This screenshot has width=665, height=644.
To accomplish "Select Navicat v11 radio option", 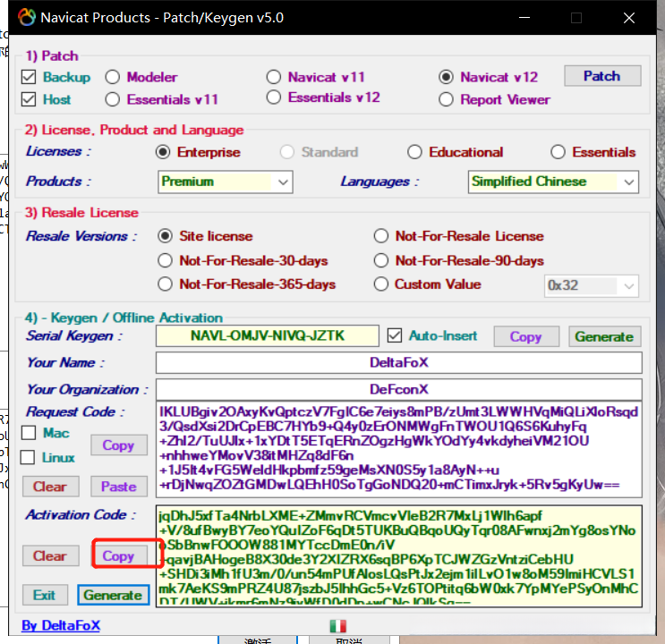I will tap(274, 77).
